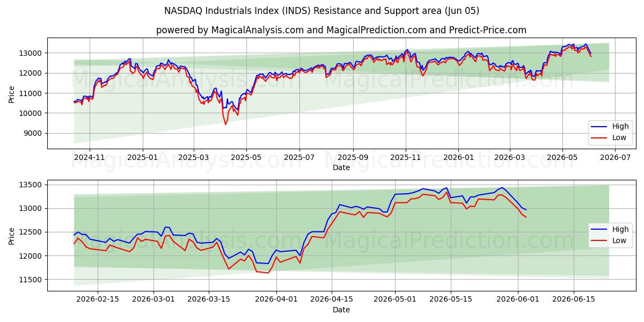Viewport: 644px width, 322px height.
Task: Click the 'Low' legend entry in the top chart
Action: [609, 138]
